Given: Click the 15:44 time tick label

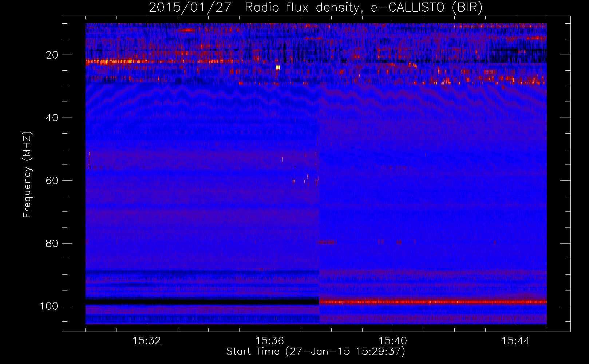Looking at the screenshot, I should [516, 341].
